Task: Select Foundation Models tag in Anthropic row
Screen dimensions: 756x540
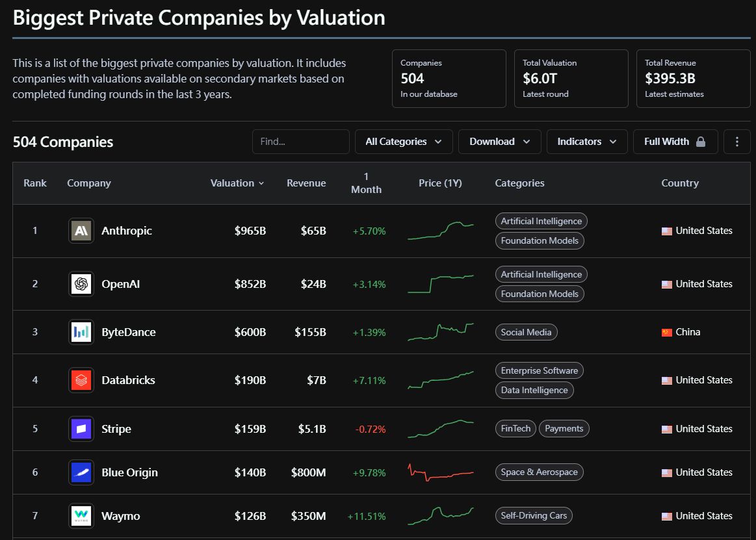Action: (540, 240)
